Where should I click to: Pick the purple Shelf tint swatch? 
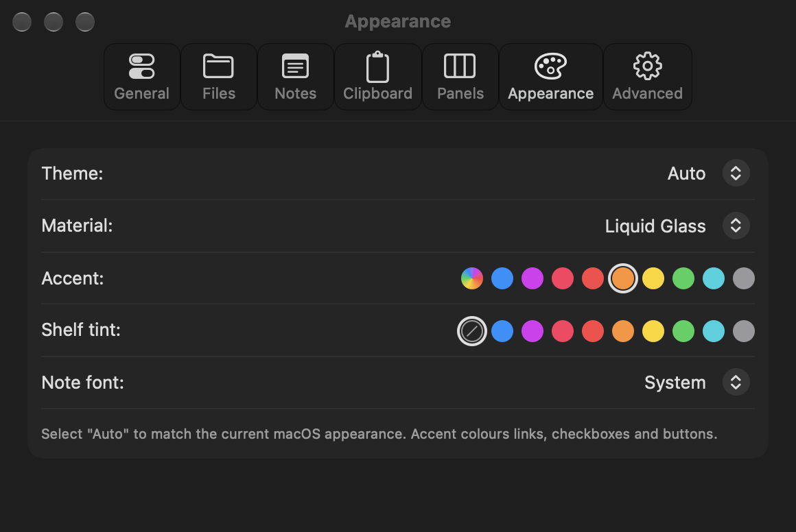(532, 331)
